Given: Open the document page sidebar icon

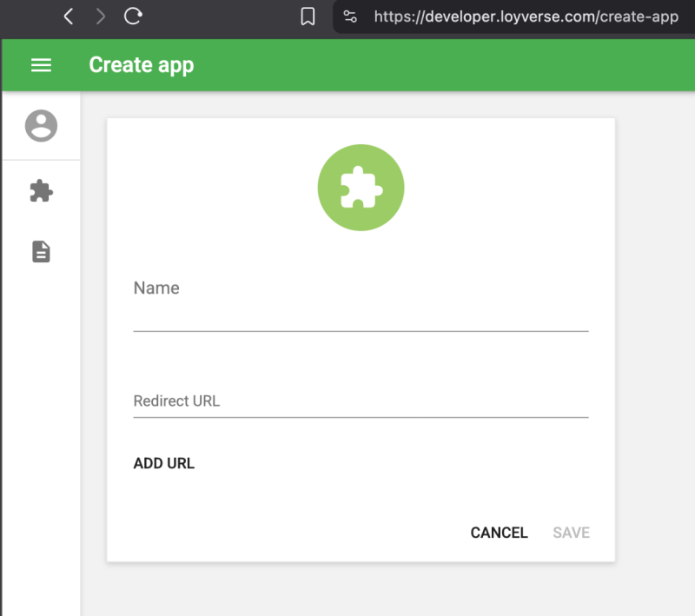Looking at the screenshot, I should click(x=41, y=252).
